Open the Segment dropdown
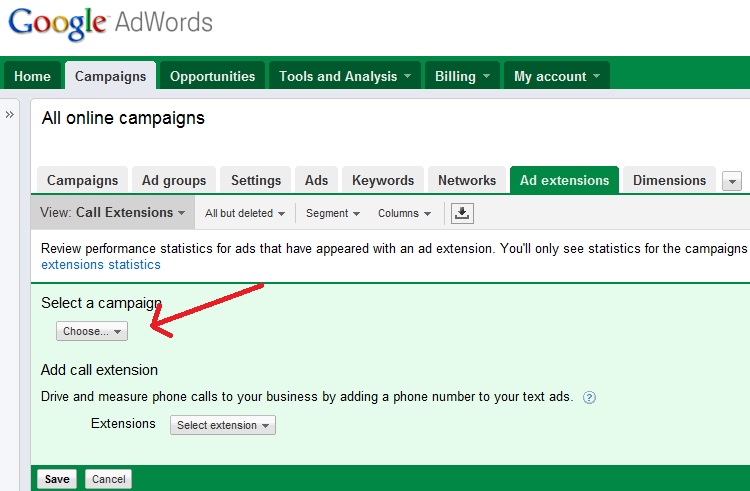The width and height of the screenshot is (750, 491). 333,213
